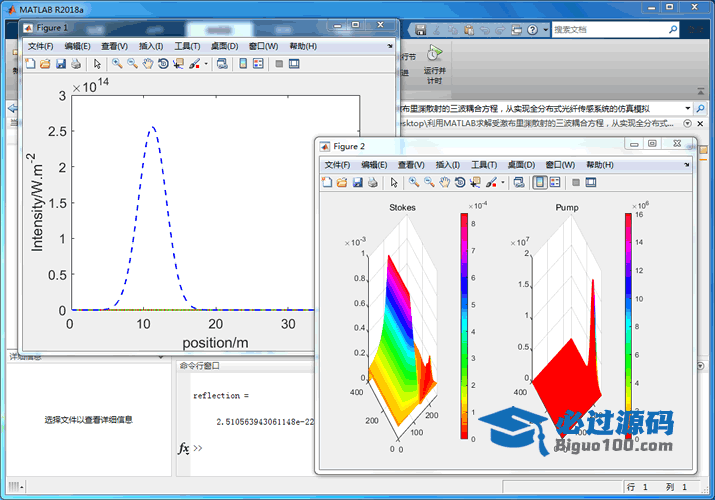Click Link Plot icon in Figure 2
Screen dimensions: 715x500
click(x=519, y=182)
